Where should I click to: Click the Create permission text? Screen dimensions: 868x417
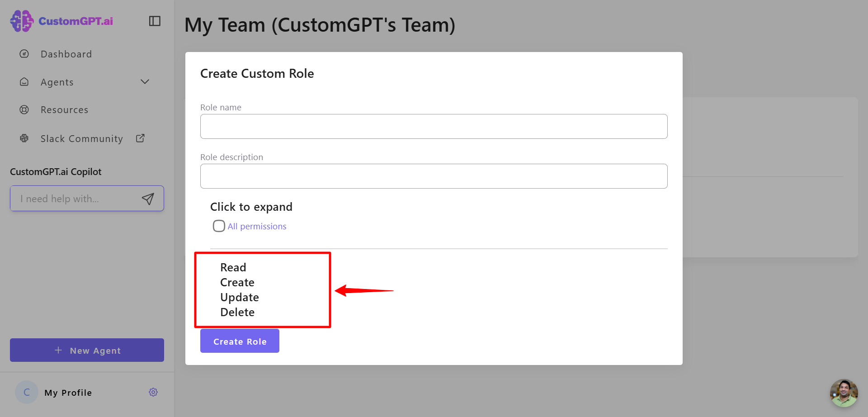tap(237, 282)
